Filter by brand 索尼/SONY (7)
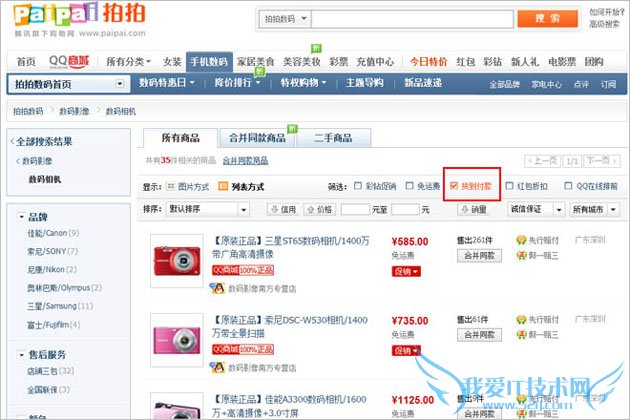This screenshot has width=630, height=420. [x=52, y=251]
